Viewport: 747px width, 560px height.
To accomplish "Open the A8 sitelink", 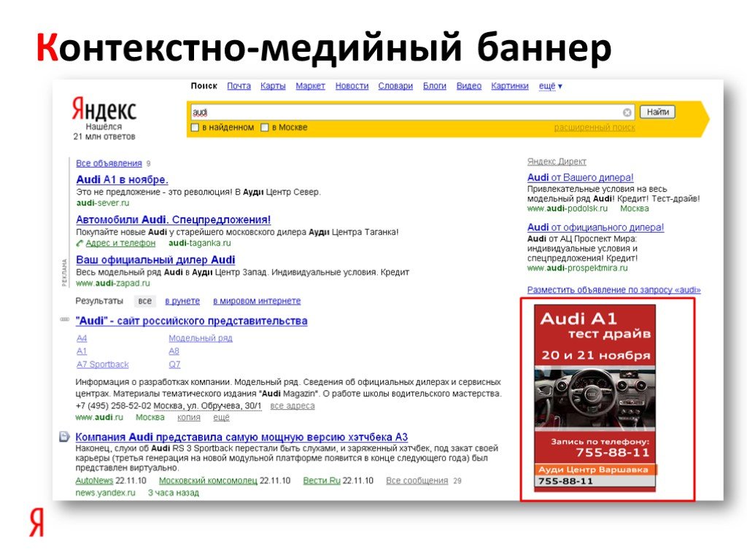I will click(x=174, y=351).
